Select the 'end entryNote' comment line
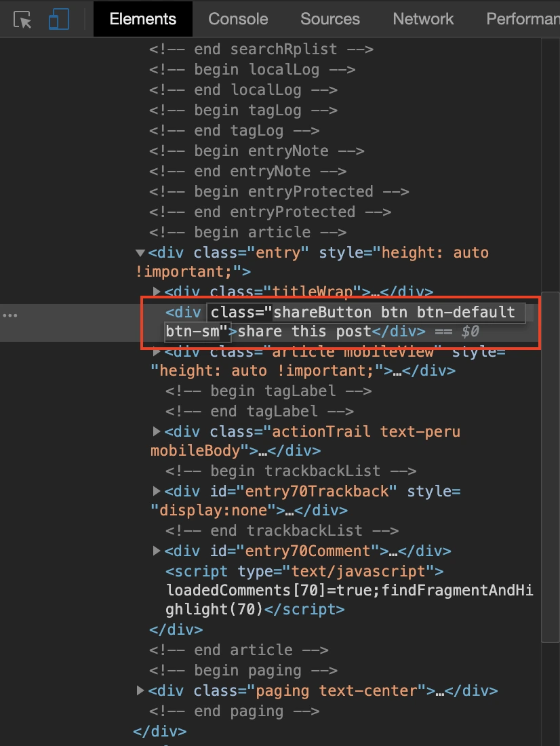Viewport: 560px width, 746px height. click(247, 172)
